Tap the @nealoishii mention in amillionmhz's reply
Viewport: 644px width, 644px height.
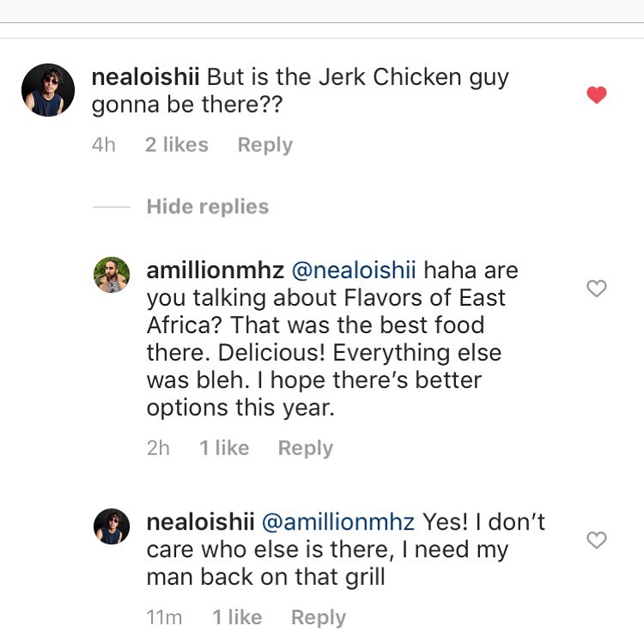click(x=355, y=270)
